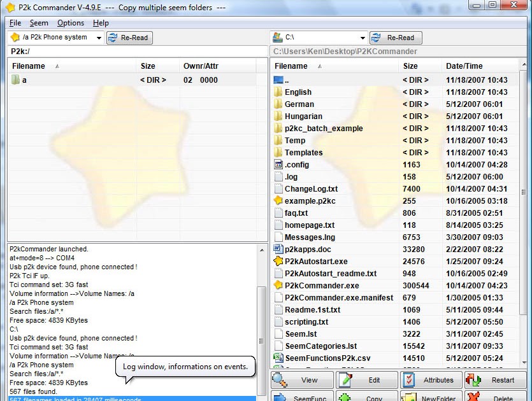Open the Seem menu
Viewport: 532px width, 401px height.
tap(39, 23)
